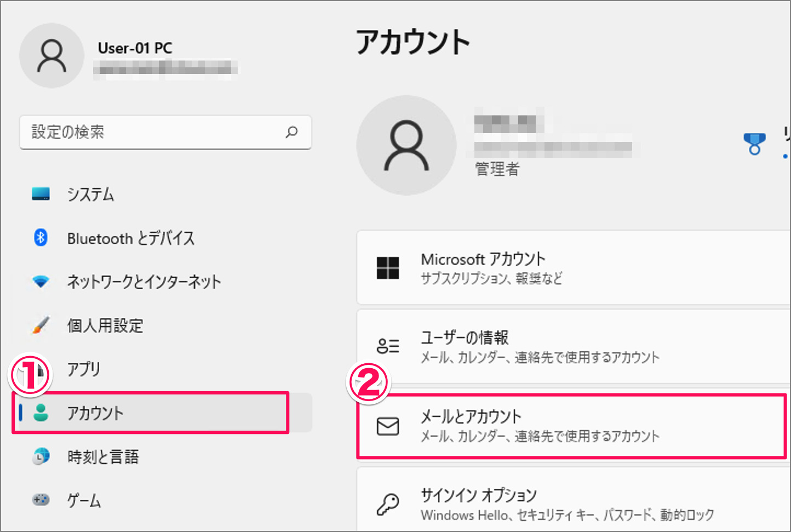
Task: Open Microsoft アカウント settings card
Action: [574, 267]
